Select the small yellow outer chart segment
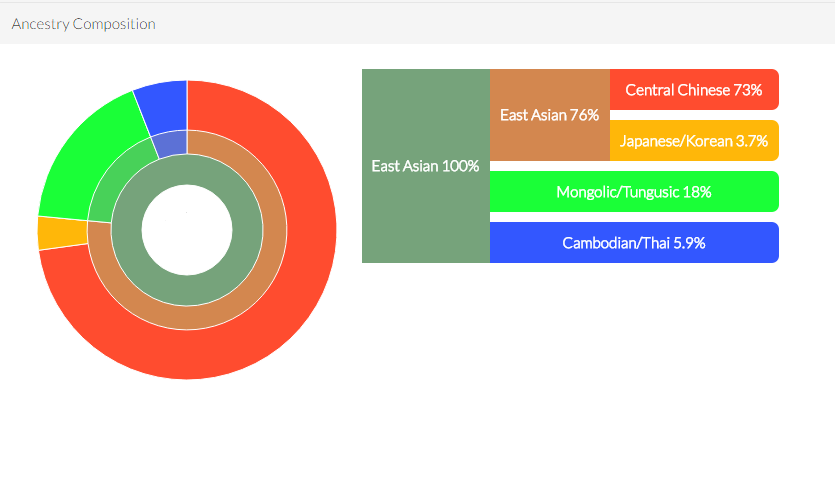This screenshot has width=835, height=480. tap(50, 232)
